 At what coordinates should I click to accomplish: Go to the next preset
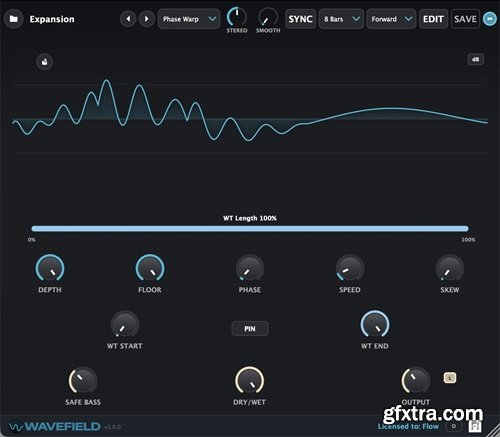click(x=146, y=19)
